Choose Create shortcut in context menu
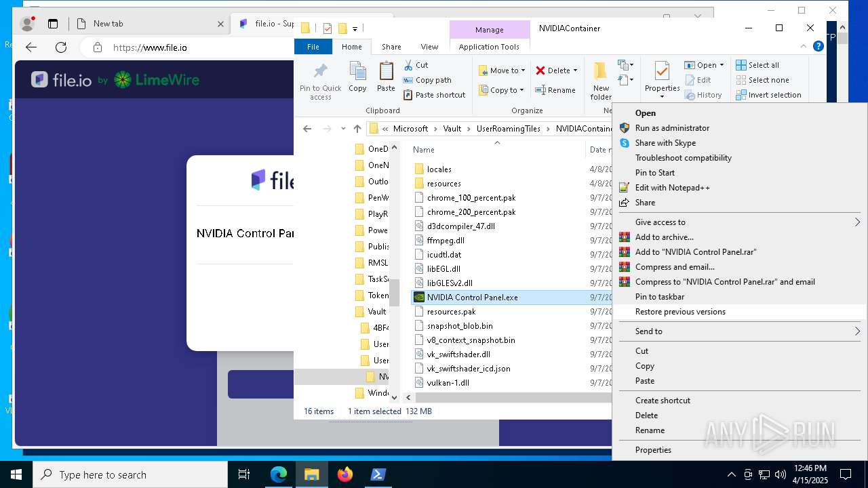 point(663,401)
